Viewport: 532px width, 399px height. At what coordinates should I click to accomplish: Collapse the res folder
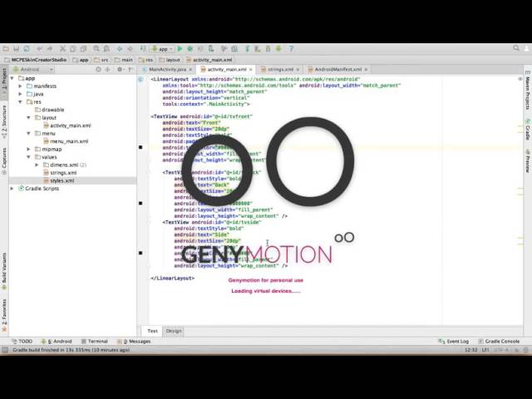point(20,101)
